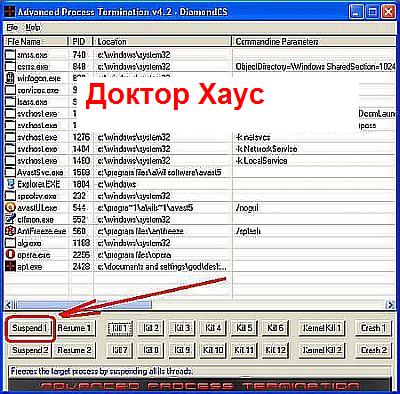Select the apt.exe file name
Viewport: 400px width, 394px height.
[x=29, y=267]
